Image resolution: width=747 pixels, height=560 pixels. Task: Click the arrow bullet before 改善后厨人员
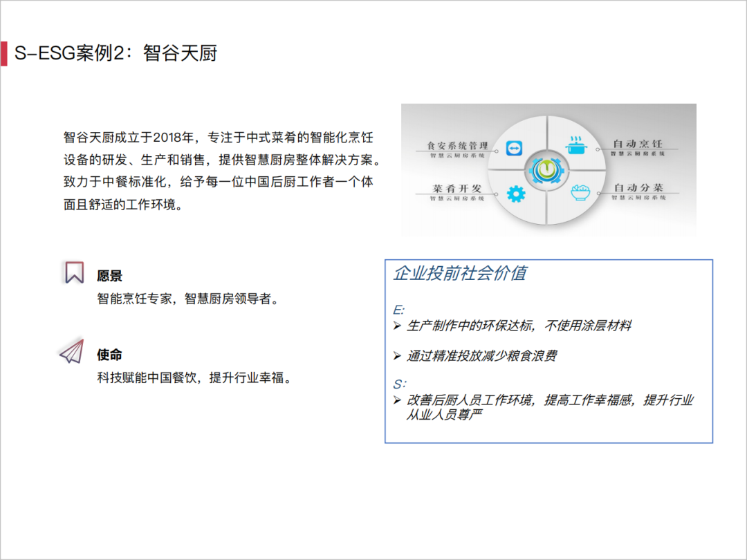click(397, 400)
